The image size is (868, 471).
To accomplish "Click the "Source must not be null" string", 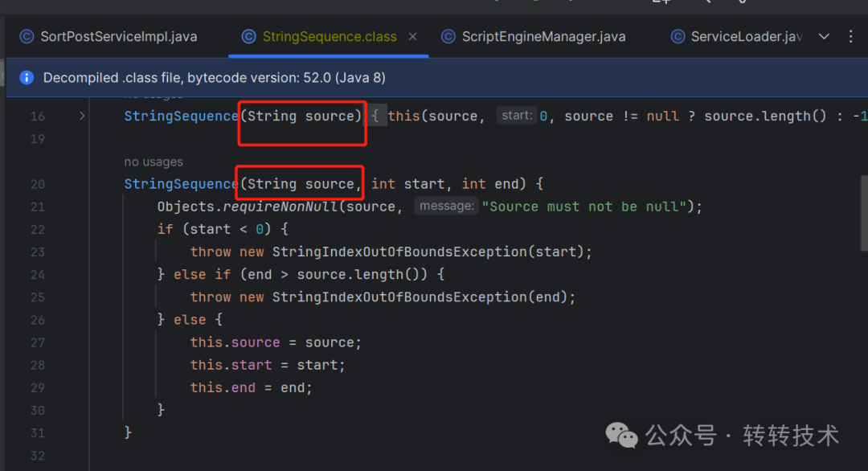I will click(584, 207).
